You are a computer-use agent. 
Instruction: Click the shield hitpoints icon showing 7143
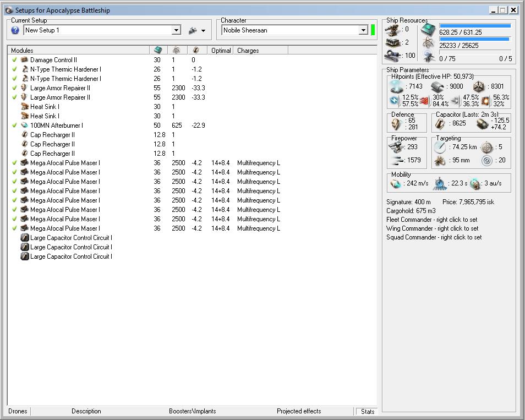(x=397, y=87)
